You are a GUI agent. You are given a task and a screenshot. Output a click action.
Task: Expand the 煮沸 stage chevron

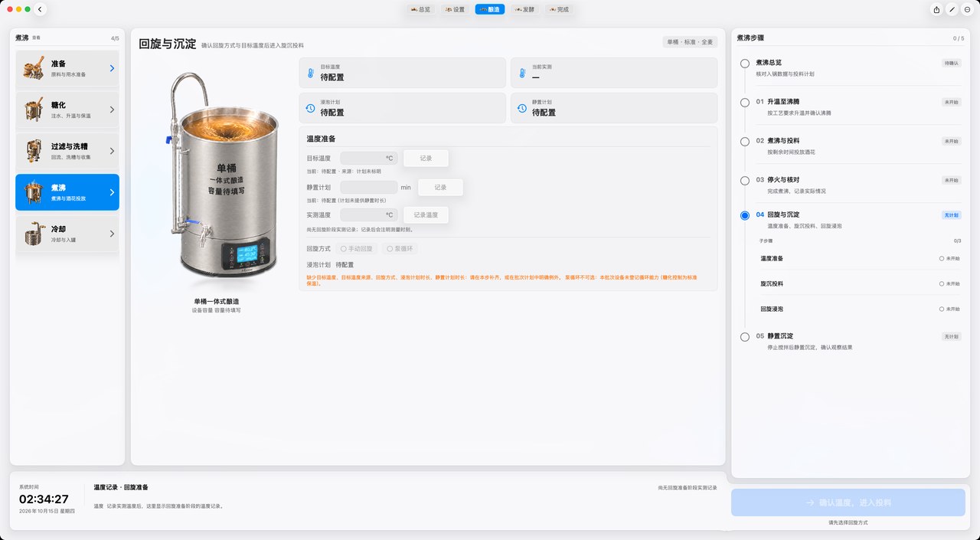(x=112, y=192)
